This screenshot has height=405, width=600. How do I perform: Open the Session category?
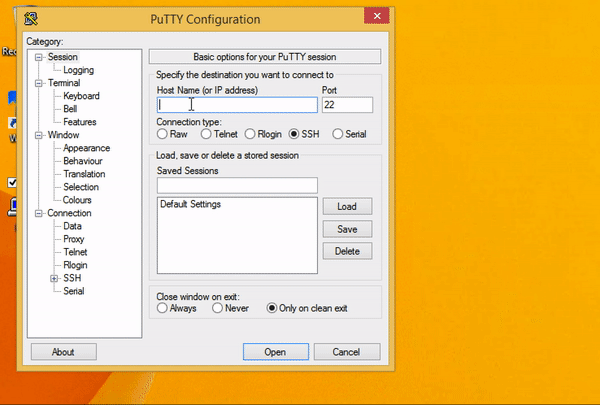(x=63, y=57)
